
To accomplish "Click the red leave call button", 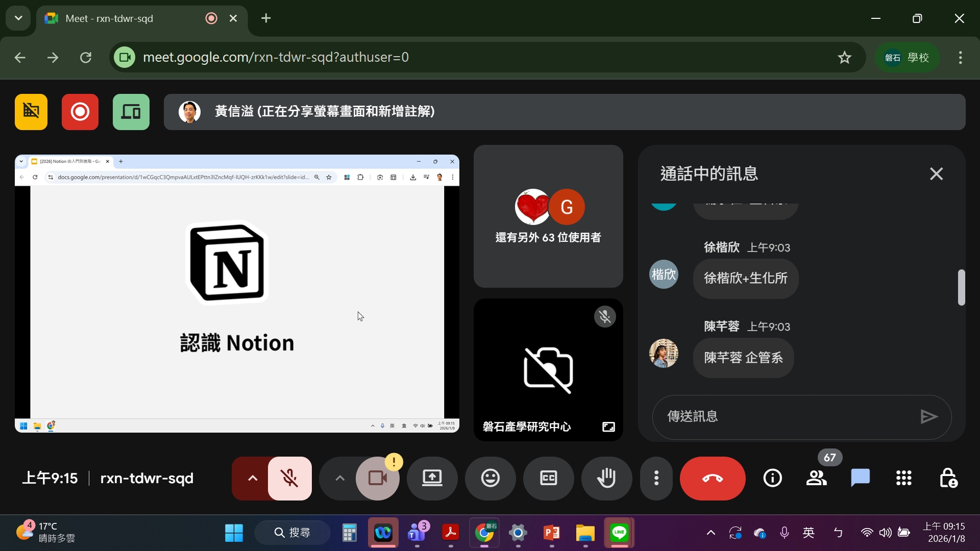I will 712,478.
